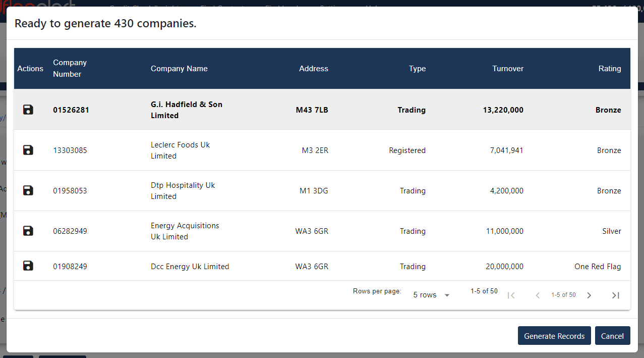This screenshot has height=358, width=644.
Task: Save the Leclerc Foods Uk Limited record
Action: 28,150
